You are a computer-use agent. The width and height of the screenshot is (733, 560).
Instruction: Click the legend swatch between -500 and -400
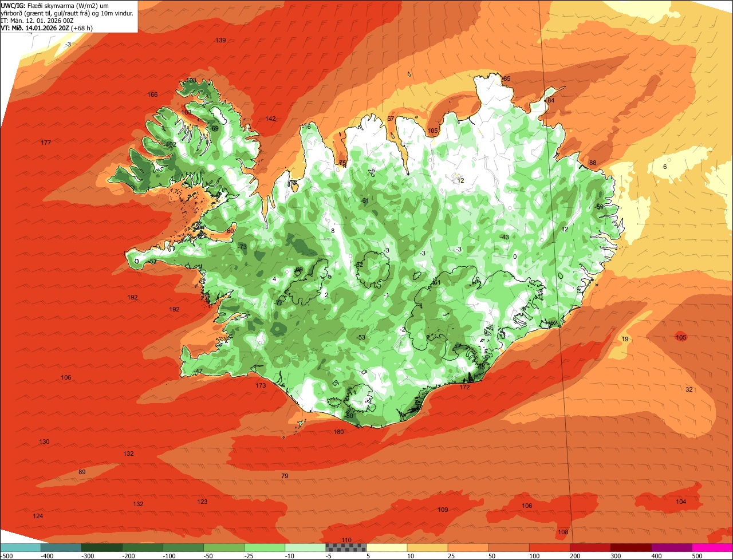pyautogui.click(x=20, y=547)
